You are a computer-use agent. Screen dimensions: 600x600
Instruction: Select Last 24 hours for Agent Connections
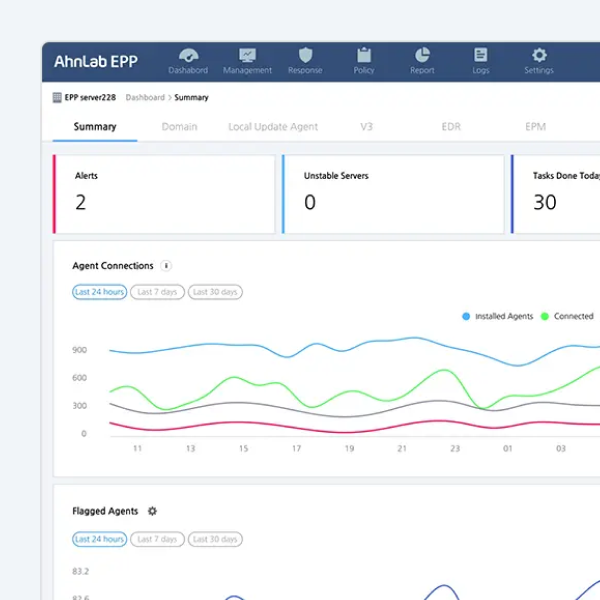pyautogui.click(x=99, y=292)
